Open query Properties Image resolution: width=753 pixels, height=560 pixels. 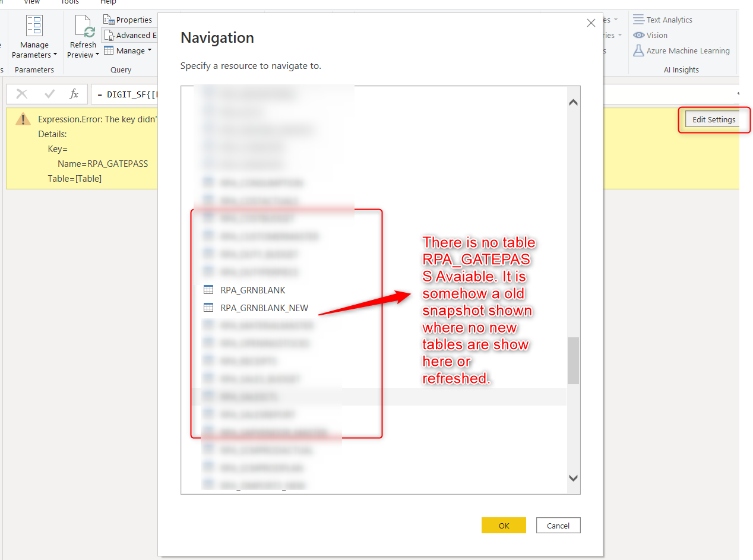[x=128, y=20]
